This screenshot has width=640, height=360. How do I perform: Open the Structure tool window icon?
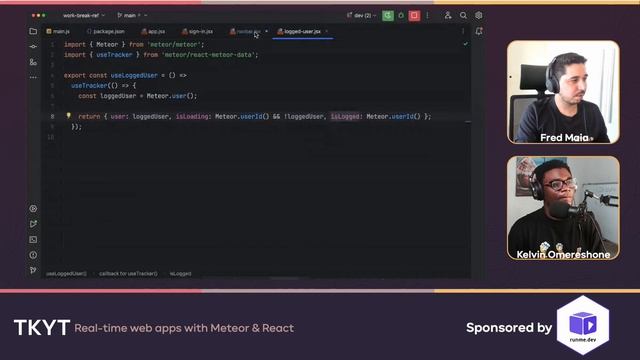tap(33, 62)
